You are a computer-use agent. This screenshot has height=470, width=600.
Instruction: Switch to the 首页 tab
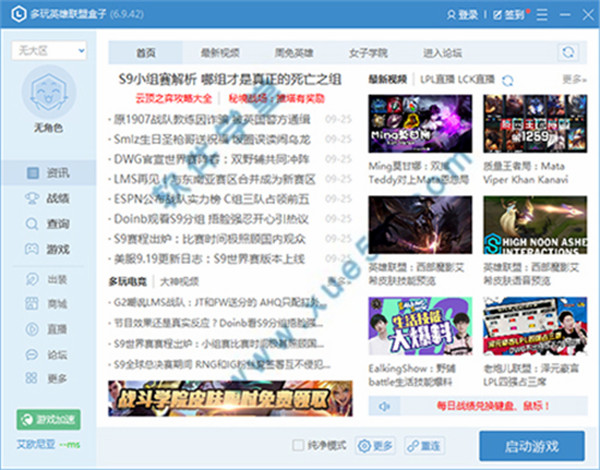(x=146, y=53)
